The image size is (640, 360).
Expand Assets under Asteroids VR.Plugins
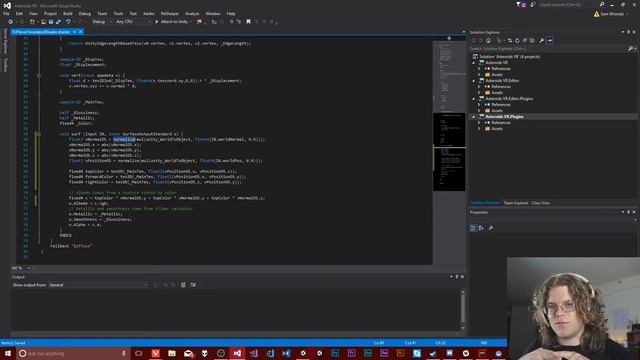(479, 129)
